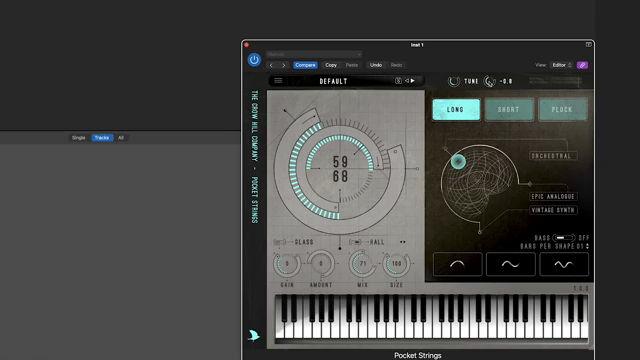
Task: Click the GAIN knob
Action: [x=287, y=264]
